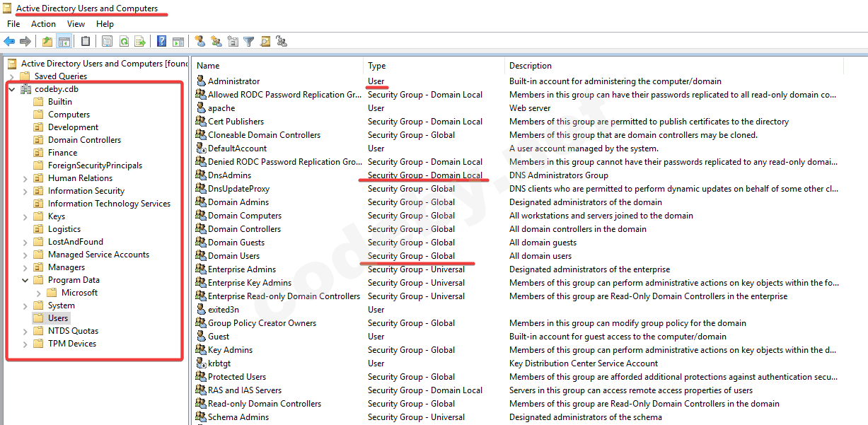This screenshot has height=425, width=868.
Task: Open the Action menu
Action: (43, 24)
